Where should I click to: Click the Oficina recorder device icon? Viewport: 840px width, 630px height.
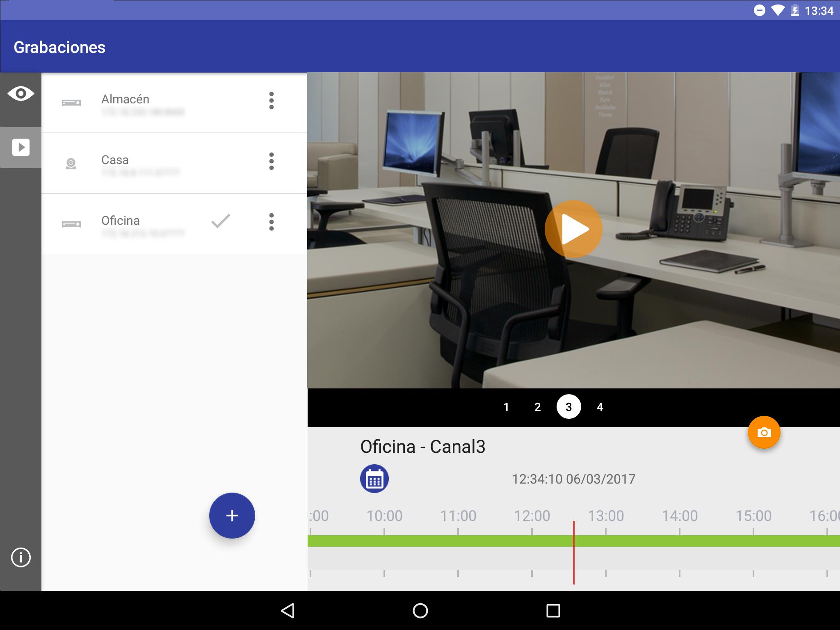pos(71,224)
